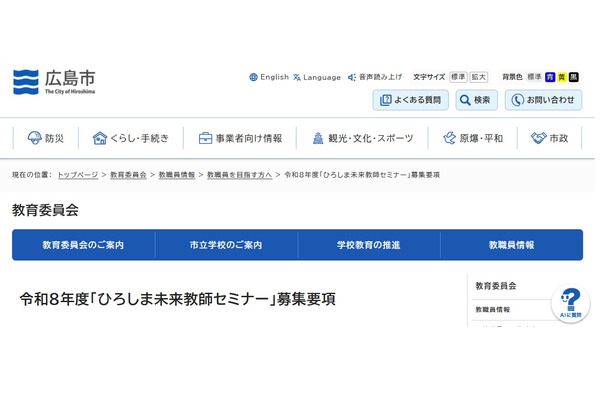This screenshot has height=400, width=600.
Task: Click the magnifier icon in 検索 button
Action: point(465,100)
